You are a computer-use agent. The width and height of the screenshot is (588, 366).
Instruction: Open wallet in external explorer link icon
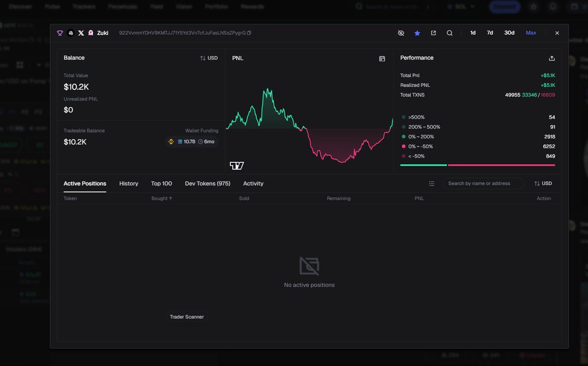click(x=433, y=33)
